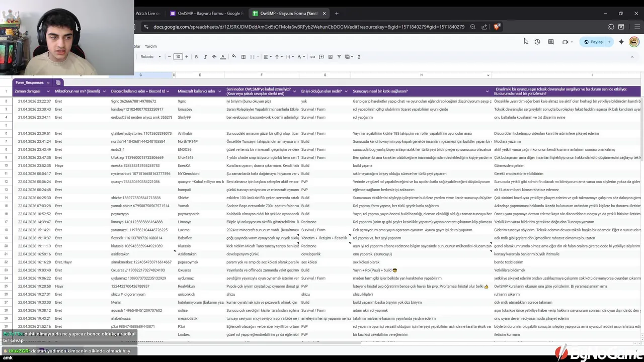Open the Sunucuya nasıl bir katkı column filter
The image size is (644, 362).
488,92
